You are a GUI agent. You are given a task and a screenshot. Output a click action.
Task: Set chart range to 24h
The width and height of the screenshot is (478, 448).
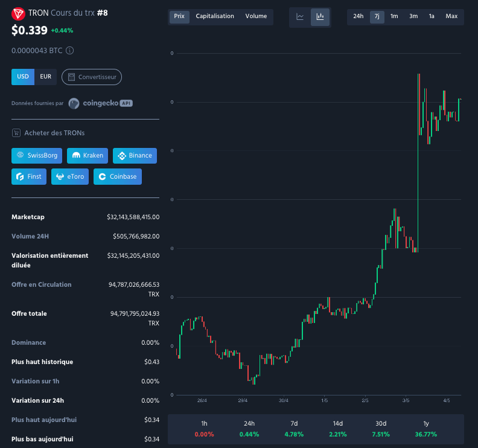[358, 16]
